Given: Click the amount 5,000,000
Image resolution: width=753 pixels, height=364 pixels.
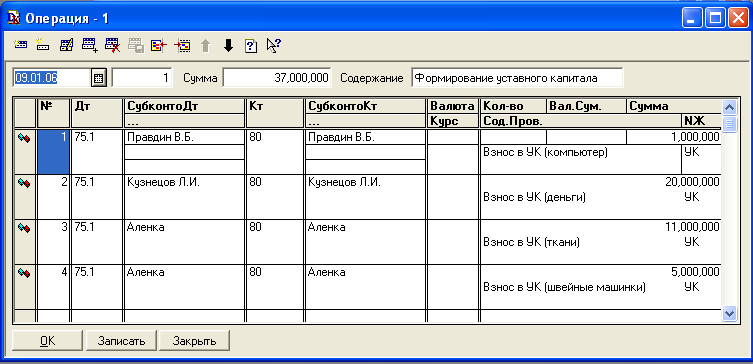Looking at the screenshot, I should 695,272.
